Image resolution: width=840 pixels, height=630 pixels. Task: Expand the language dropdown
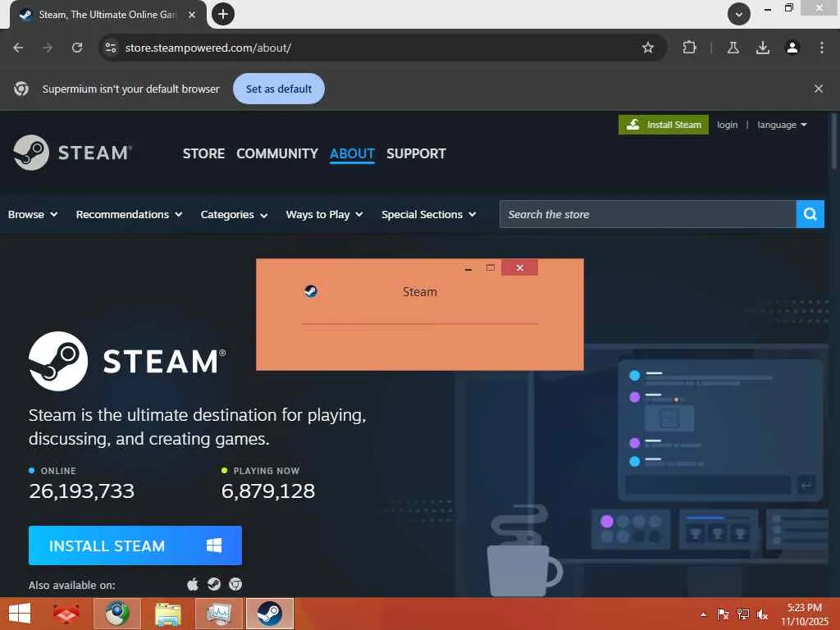point(782,125)
